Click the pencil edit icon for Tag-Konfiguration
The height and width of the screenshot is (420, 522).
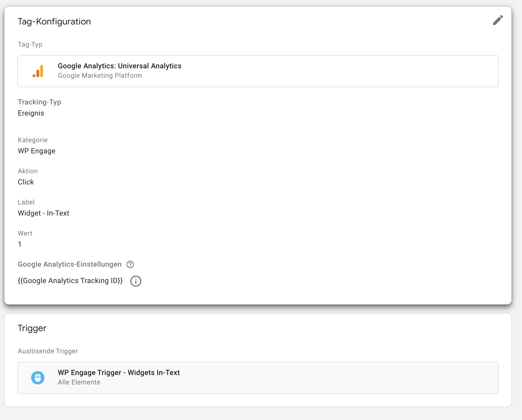coord(498,20)
